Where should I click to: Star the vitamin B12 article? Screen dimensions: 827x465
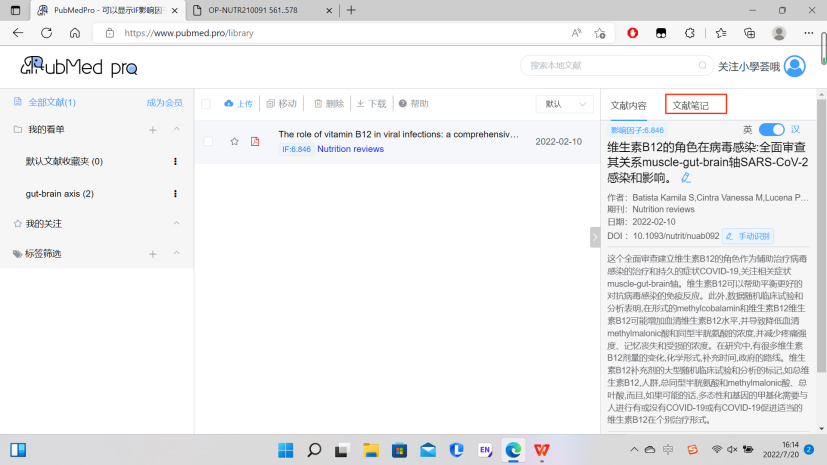click(235, 141)
